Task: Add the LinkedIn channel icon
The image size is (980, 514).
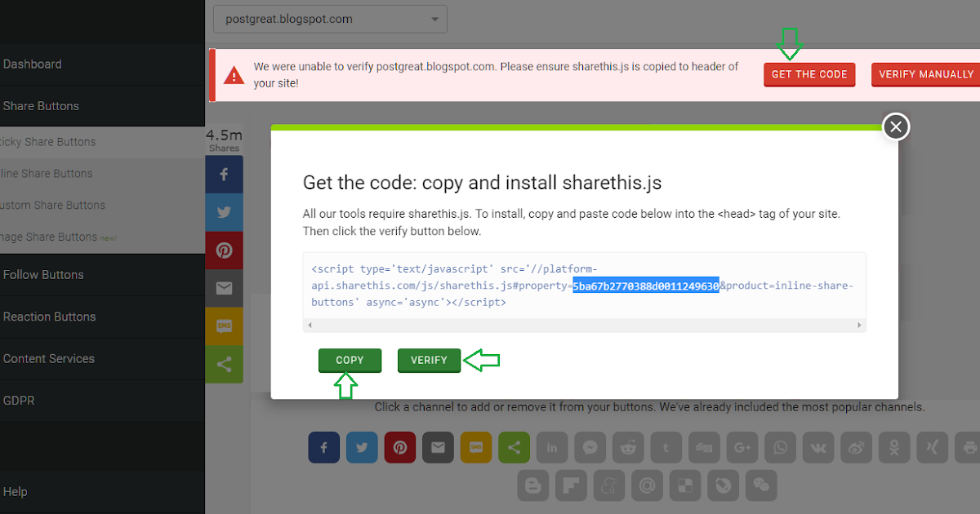Action: pos(552,448)
